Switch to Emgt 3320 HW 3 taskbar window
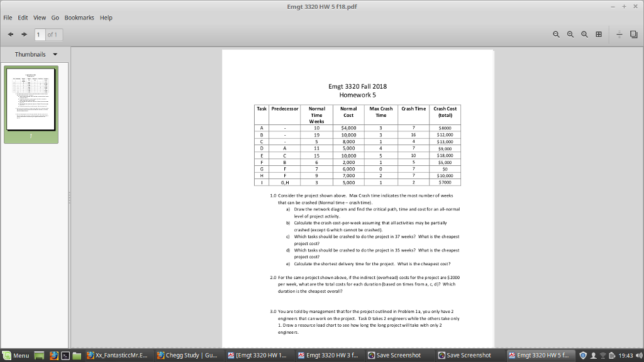This screenshot has height=362, width=644. coord(330,356)
